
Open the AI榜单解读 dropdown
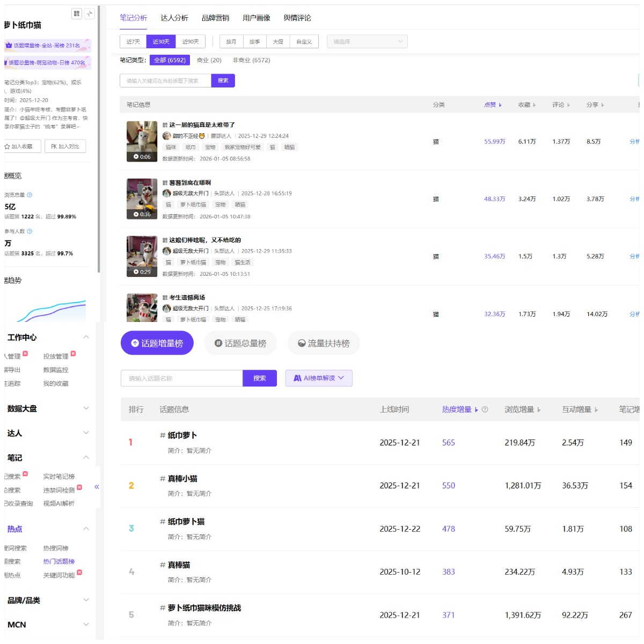click(319, 378)
